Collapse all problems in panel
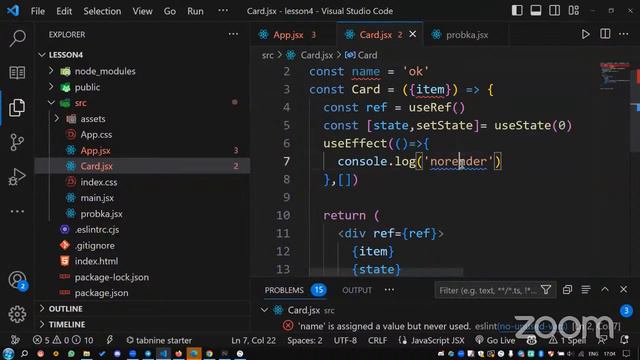Viewport: 640px width, 360px height. [x=567, y=290]
